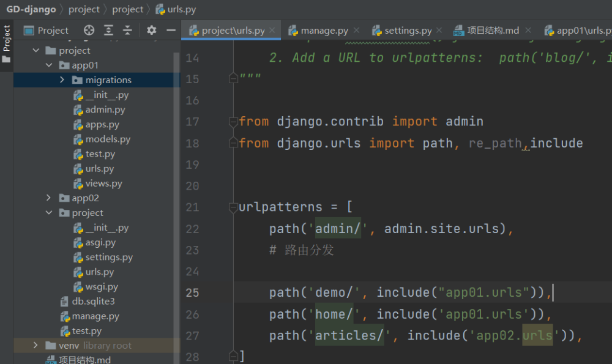The height and width of the screenshot is (364, 612).
Task: Click the project breadcrumb after GD-django
Action: (x=84, y=9)
